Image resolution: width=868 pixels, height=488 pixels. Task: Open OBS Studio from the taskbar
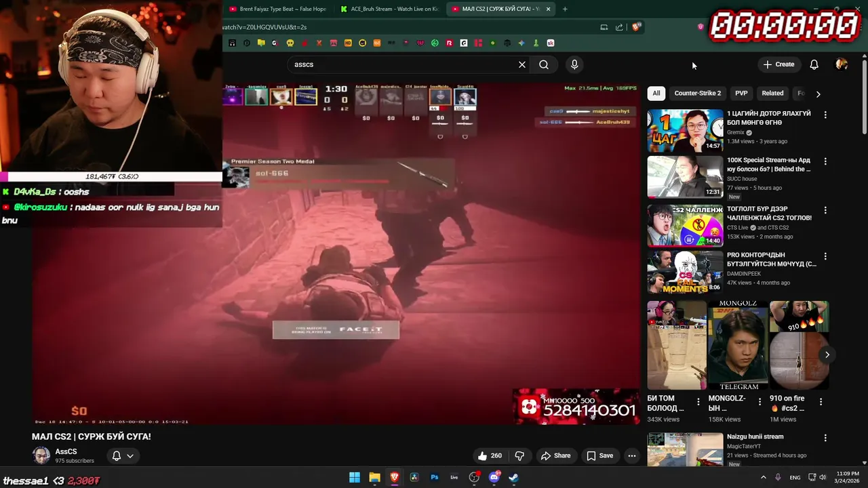tap(474, 477)
